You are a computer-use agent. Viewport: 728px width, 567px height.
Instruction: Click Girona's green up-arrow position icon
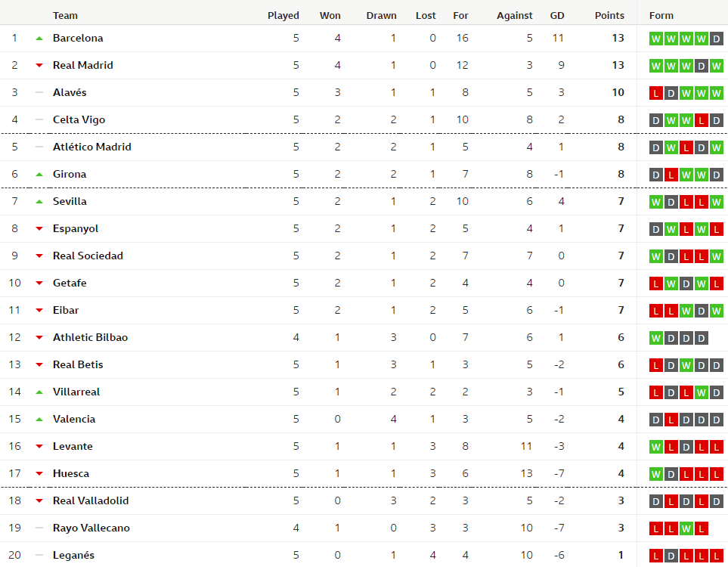tap(39, 175)
